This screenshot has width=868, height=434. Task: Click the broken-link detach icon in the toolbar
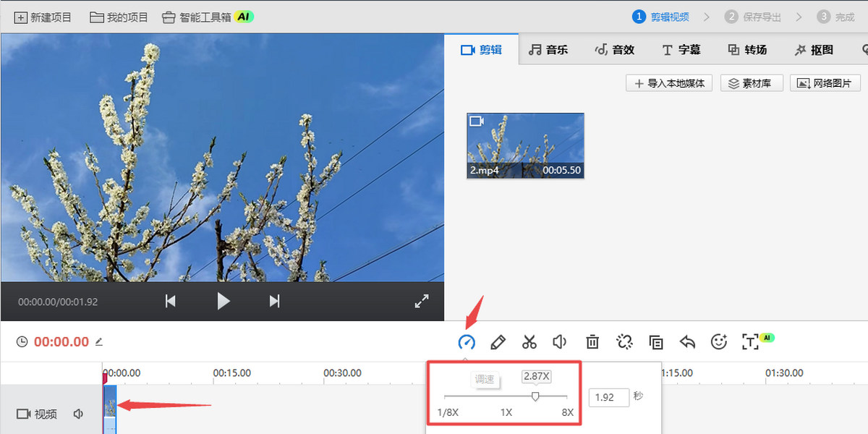(x=625, y=342)
